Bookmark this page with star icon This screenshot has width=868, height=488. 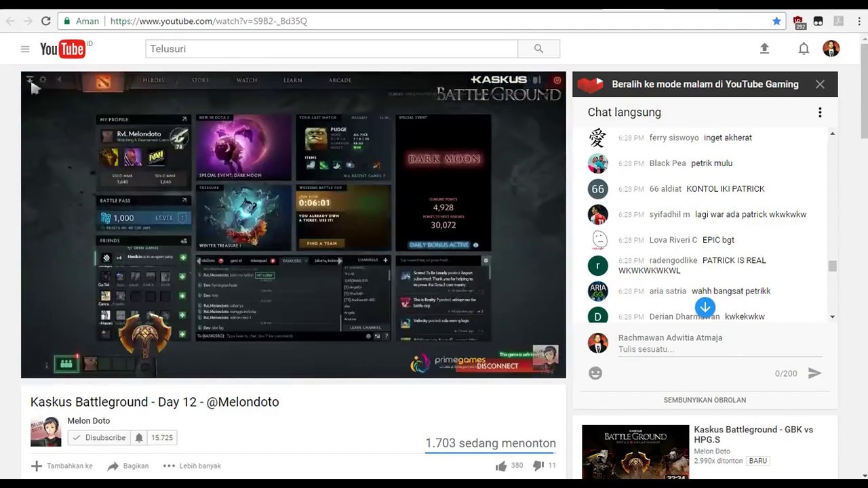coord(776,21)
